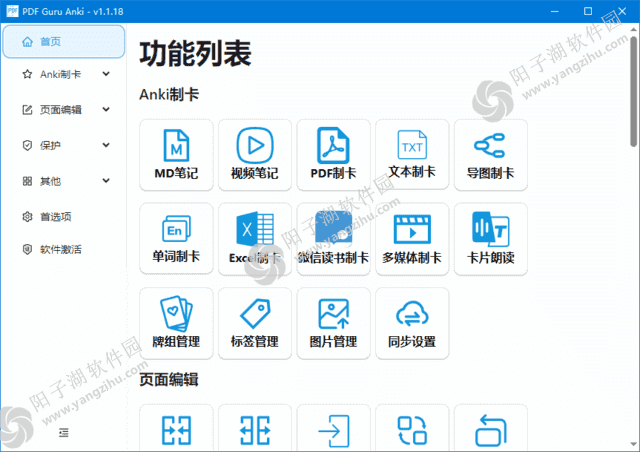This screenshot has height=452, width=640.
Task: Open the 其他 sidebar menu
Action: pyautogui.click(x=64, y=181)
